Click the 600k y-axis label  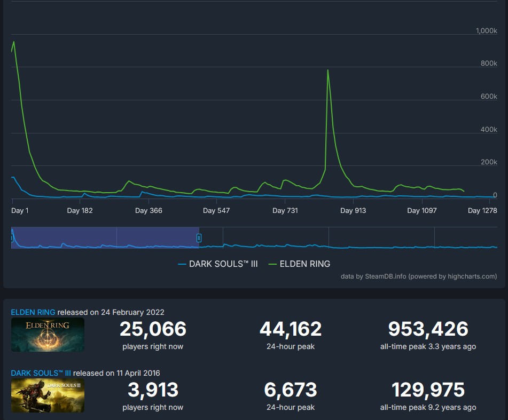coord(489,97)
